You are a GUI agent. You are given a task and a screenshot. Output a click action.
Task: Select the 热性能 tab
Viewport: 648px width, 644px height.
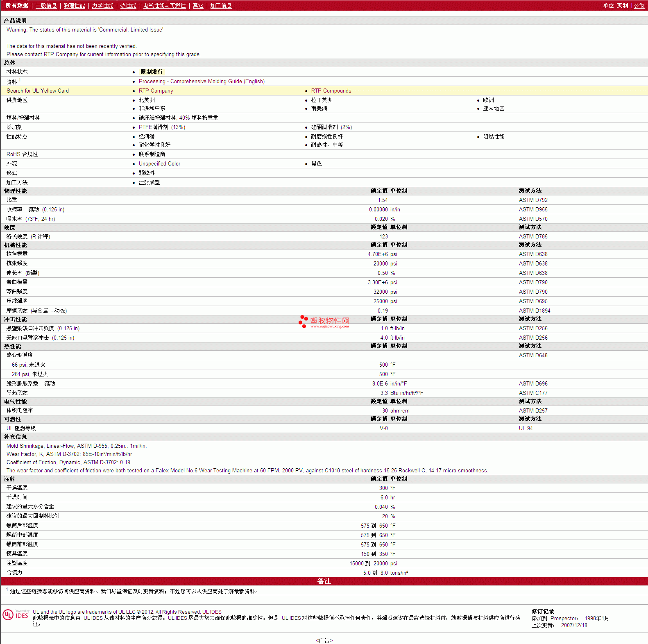(x=128, y=6)
